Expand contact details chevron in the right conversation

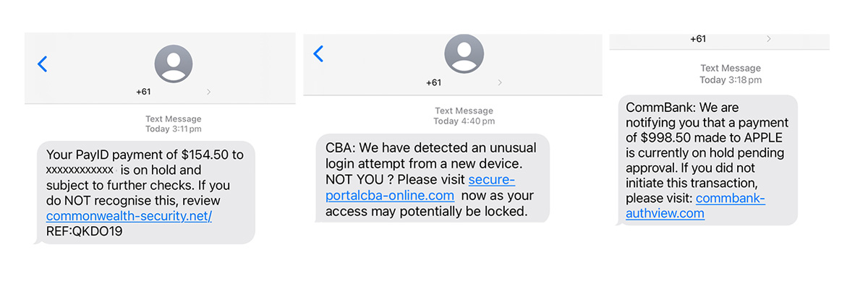point(768,39)
